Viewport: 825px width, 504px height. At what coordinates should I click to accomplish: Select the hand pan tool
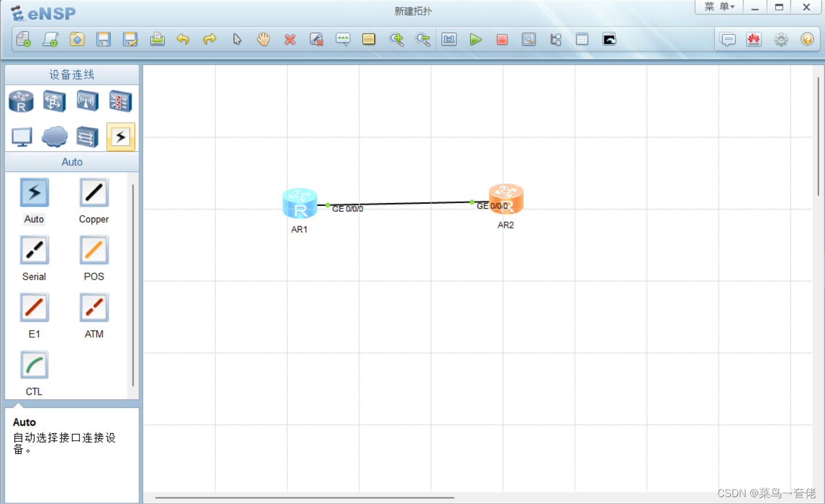pyautogui.click(x=263, y=39)
